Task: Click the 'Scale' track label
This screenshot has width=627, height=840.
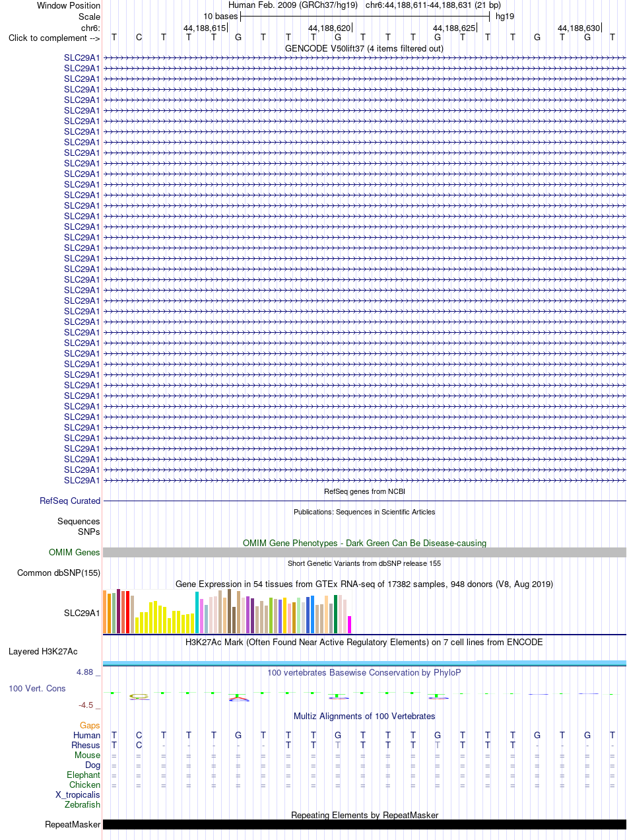Action: coord(88,16)
